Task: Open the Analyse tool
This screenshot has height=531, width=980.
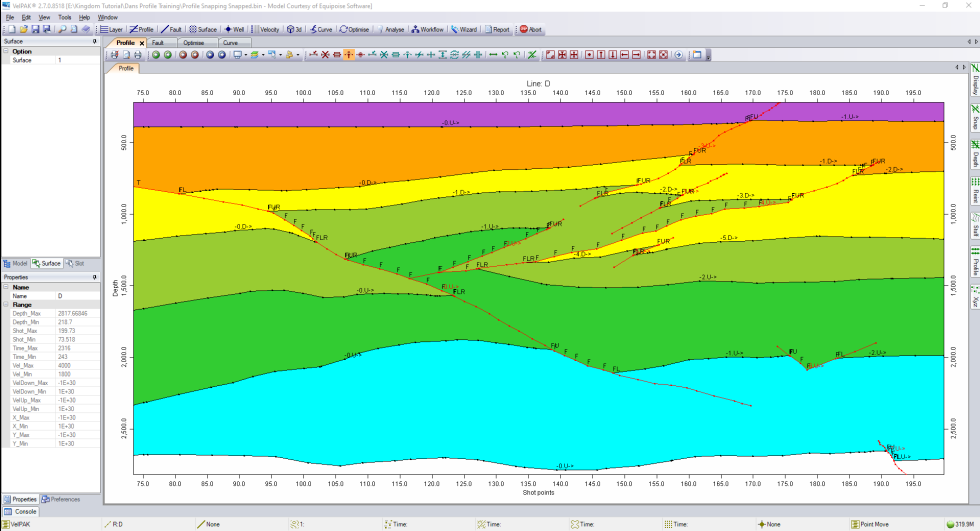Action: pos(391,29)
